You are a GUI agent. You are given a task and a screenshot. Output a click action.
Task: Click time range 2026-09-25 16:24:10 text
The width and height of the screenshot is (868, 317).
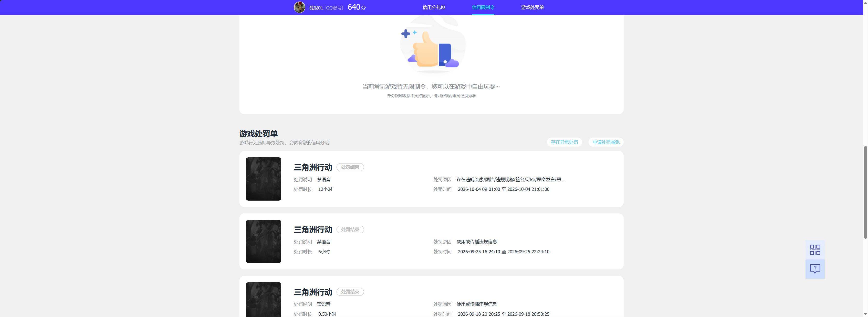pyautogui.click(x=504, y=252)
